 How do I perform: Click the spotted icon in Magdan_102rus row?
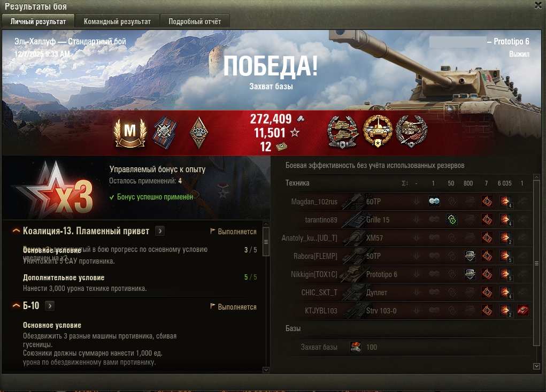(434, 201)
